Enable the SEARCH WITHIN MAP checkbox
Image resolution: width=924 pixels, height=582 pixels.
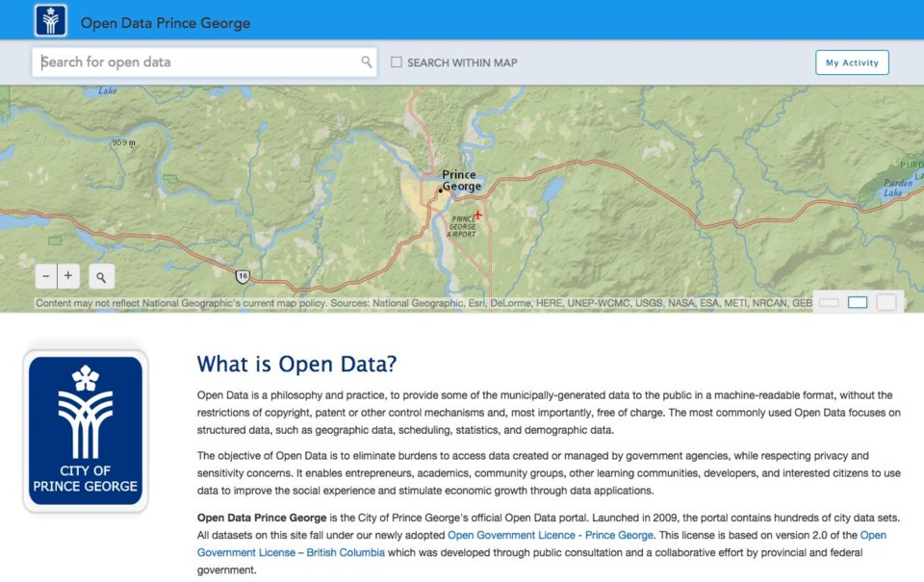(397, 62)
